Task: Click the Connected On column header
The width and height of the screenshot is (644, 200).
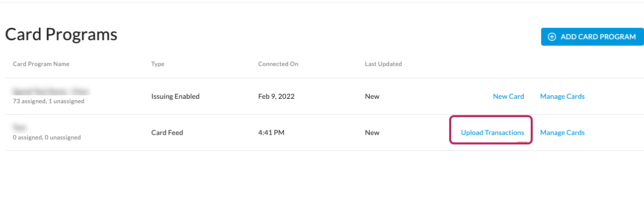Action: 278,64
